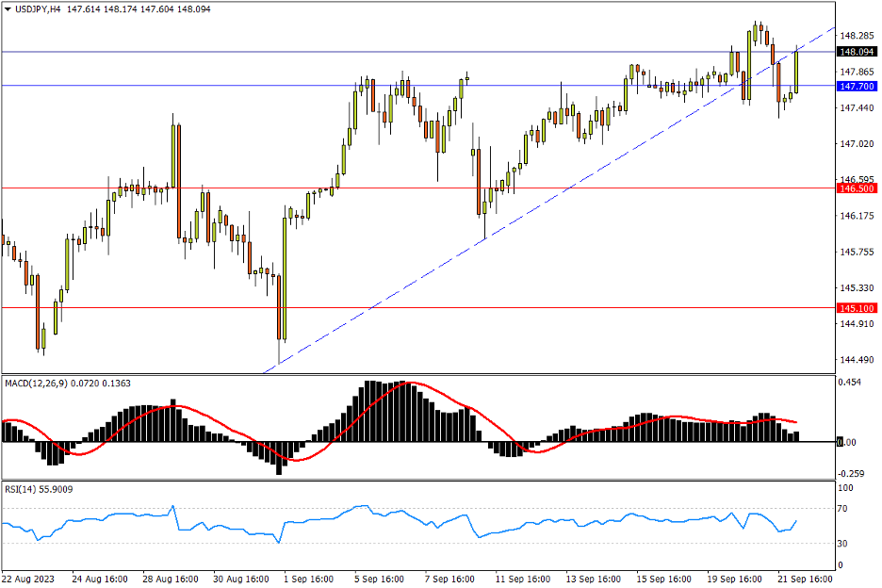882x588 pixels.
Task: Click the RSI 70 level on scale
Action: click(x=845, y=509)
